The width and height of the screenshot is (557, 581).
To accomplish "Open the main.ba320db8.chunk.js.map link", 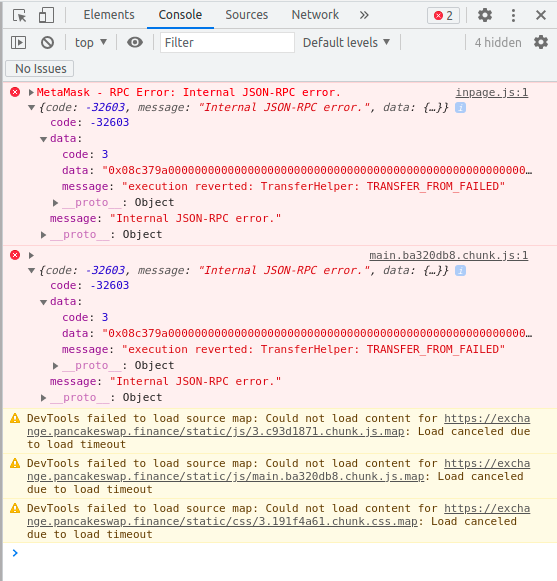I will tap(225, 477).
